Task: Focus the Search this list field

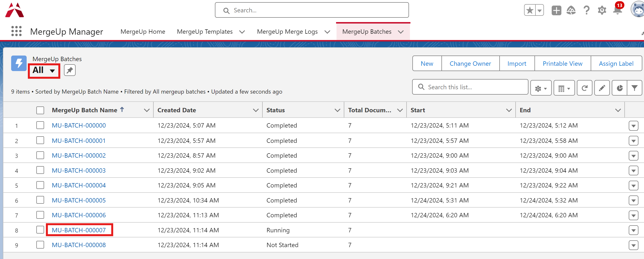Action: [474, 87]
